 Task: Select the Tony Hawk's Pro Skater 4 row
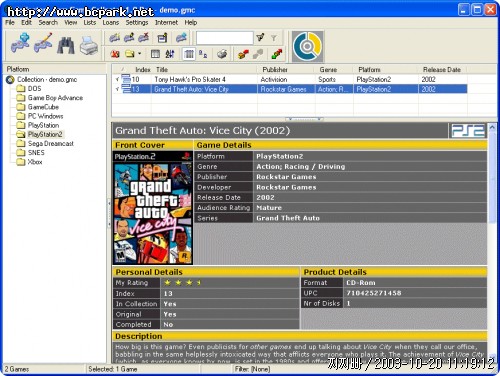pyautogui.click(x=290, y=79)
